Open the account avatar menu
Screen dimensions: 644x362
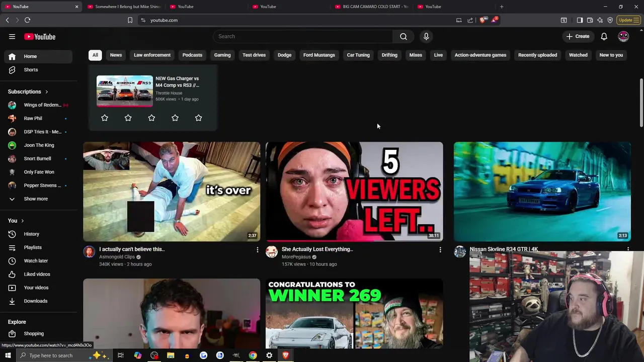[623, 36]
